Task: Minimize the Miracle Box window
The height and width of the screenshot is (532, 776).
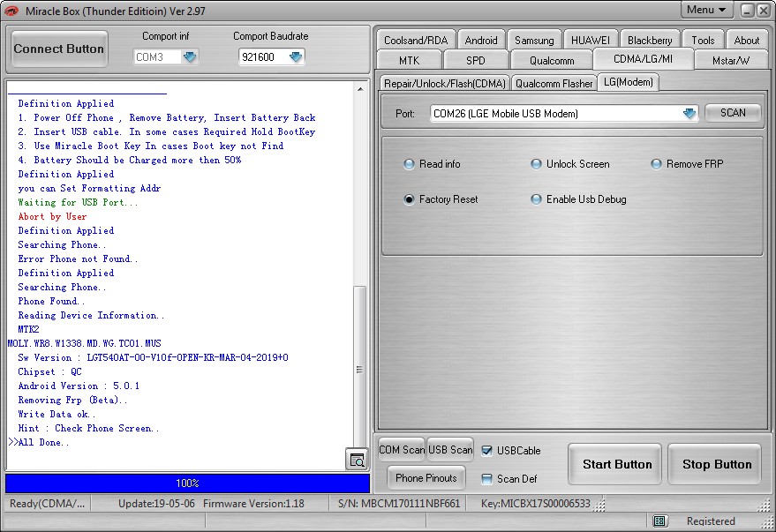Action: click(x=747, y=11)
